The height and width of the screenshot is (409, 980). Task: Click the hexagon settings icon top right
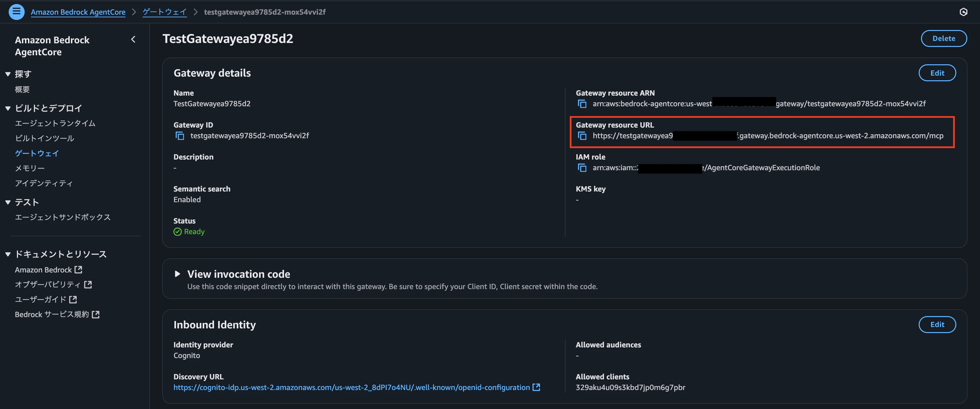point(963,12)
